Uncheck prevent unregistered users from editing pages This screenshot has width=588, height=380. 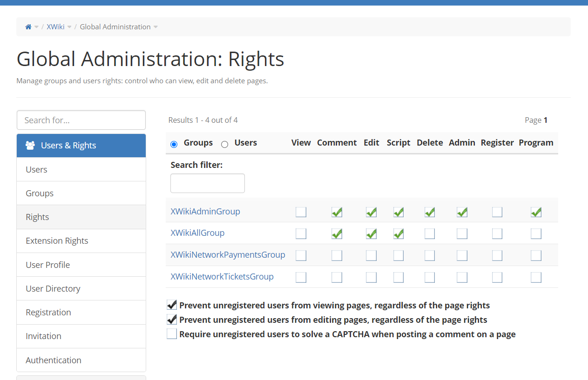click(x=172, y=320)
